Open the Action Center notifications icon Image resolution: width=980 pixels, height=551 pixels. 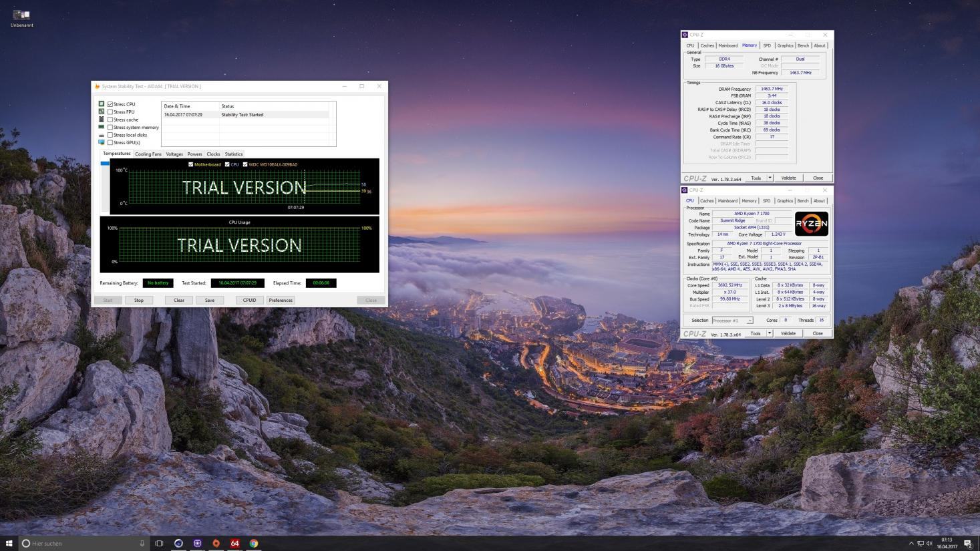pos(968,543)
